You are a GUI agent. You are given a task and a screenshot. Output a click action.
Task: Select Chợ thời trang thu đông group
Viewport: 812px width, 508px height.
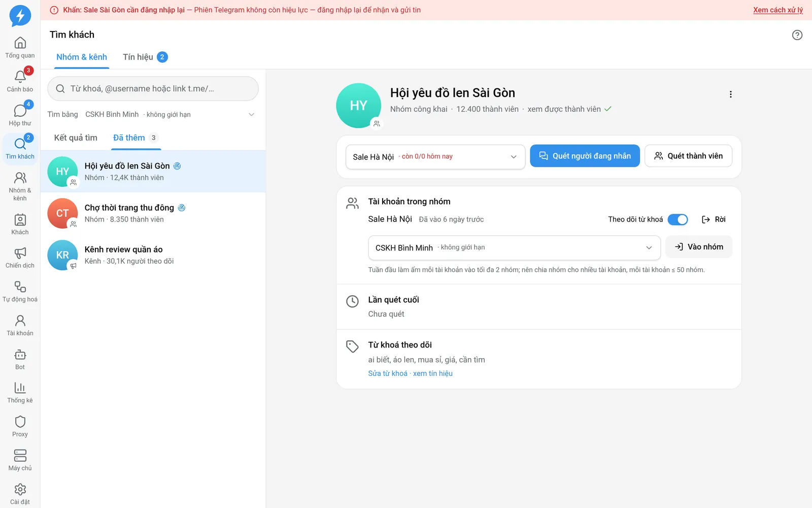(153, 213)
